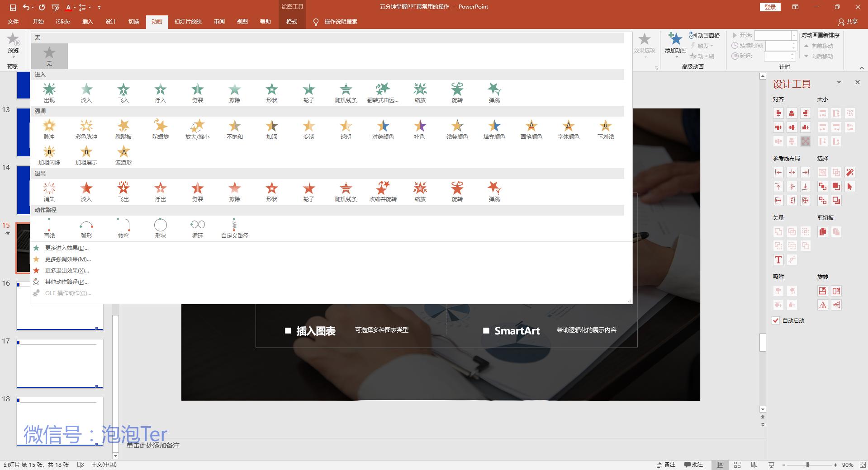Open the 添加动画 dropdown

[x=675, y=45]
